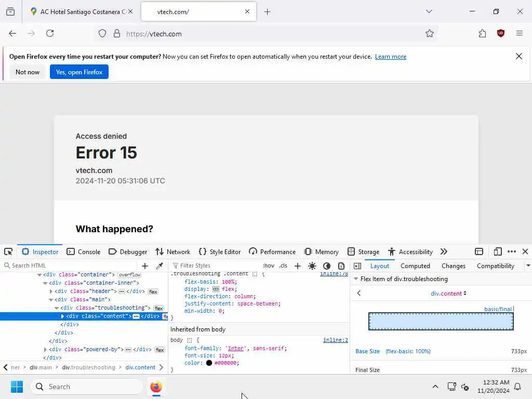The height and width of the screenshot is (399, 532).
Task: Add a new node in the markup view
Action: (145, 266)
